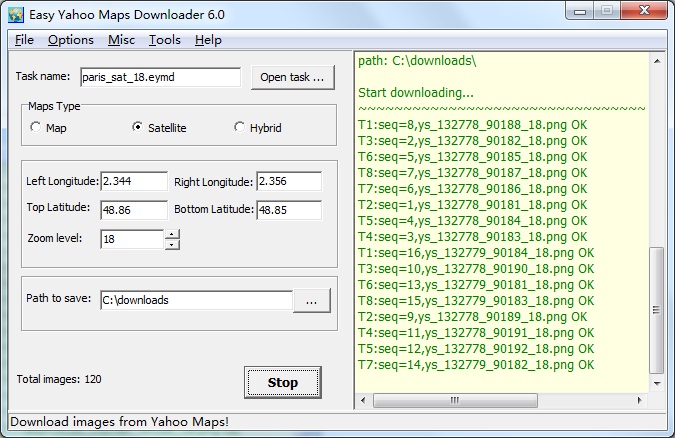Image resolution: width=675 pixels, height=438 pixels.
Task: Open the Tools menu
Action: pos(164,40)
